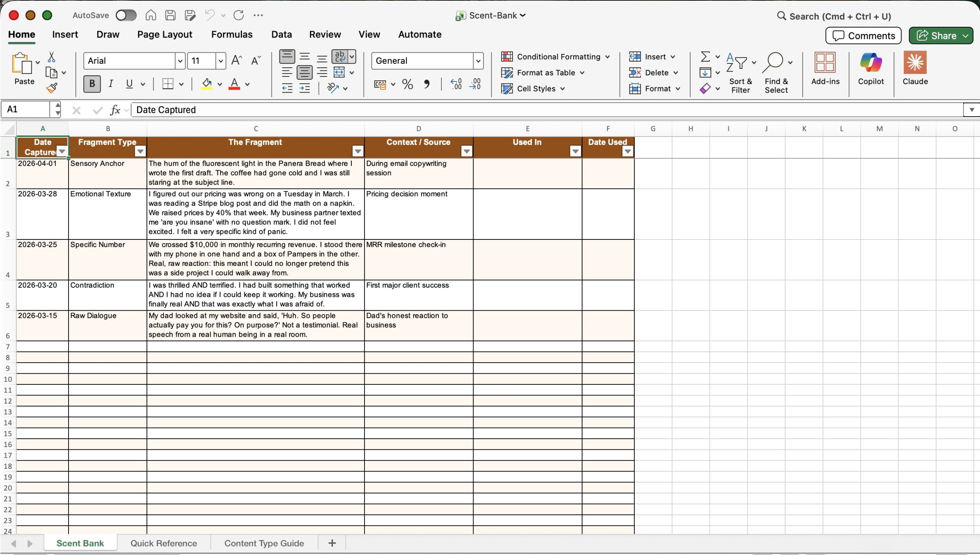Click the Format Painter brush icon
Screen dimensions: 980x555
(52, 88)
